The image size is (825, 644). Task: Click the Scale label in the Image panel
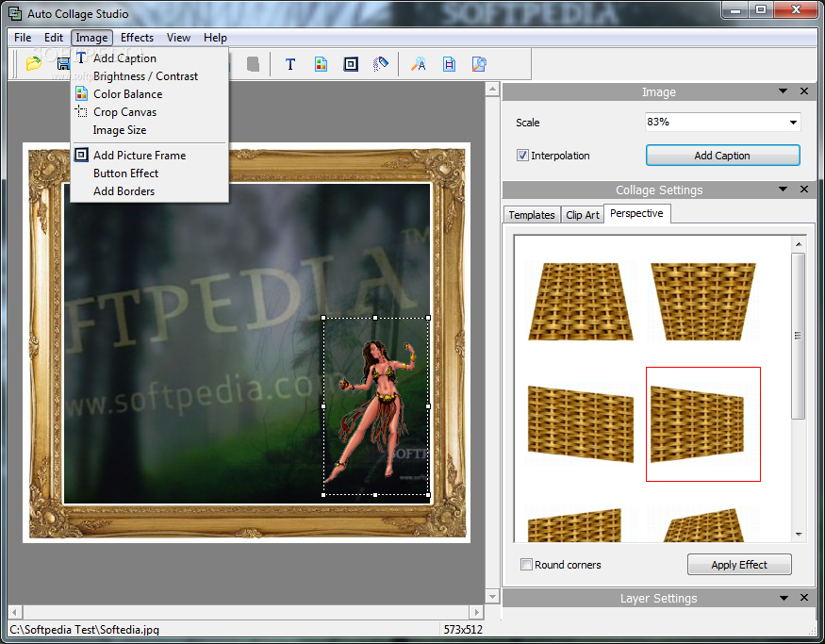[528, 122]
